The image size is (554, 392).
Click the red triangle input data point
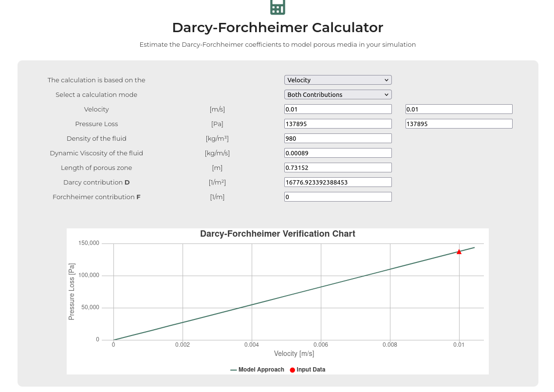pos(459,252)
